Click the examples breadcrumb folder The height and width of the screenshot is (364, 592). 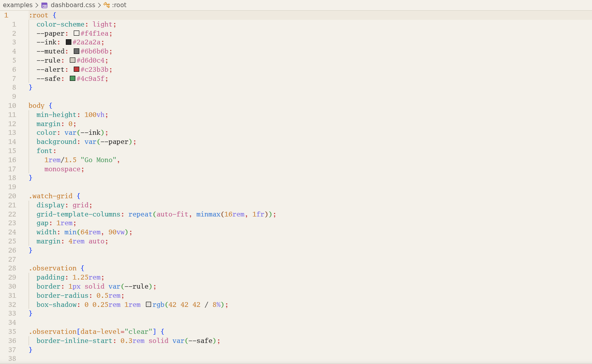point(18,5)
